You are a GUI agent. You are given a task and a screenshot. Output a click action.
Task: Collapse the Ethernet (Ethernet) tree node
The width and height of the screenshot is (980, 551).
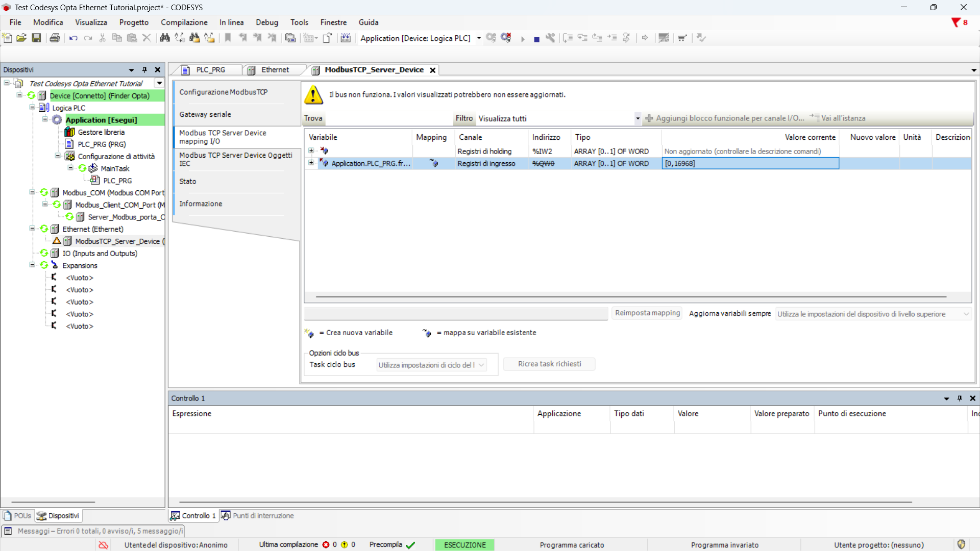32,229
